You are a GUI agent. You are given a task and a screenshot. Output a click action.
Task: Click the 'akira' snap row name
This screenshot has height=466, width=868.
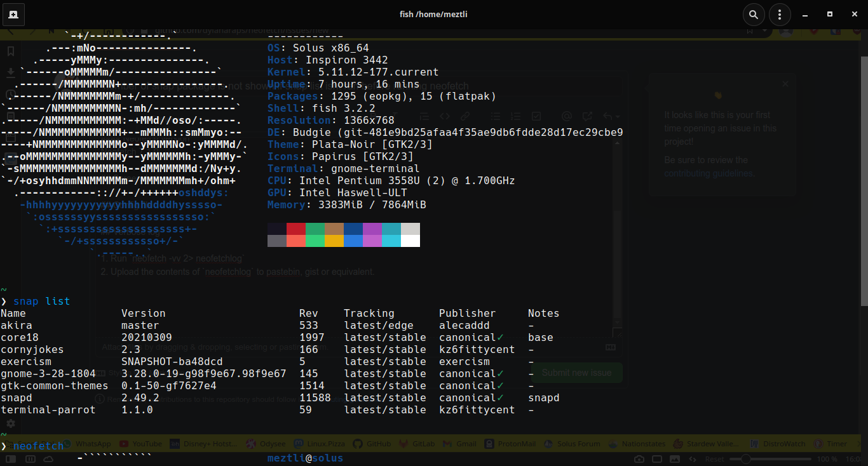point(17,325)
